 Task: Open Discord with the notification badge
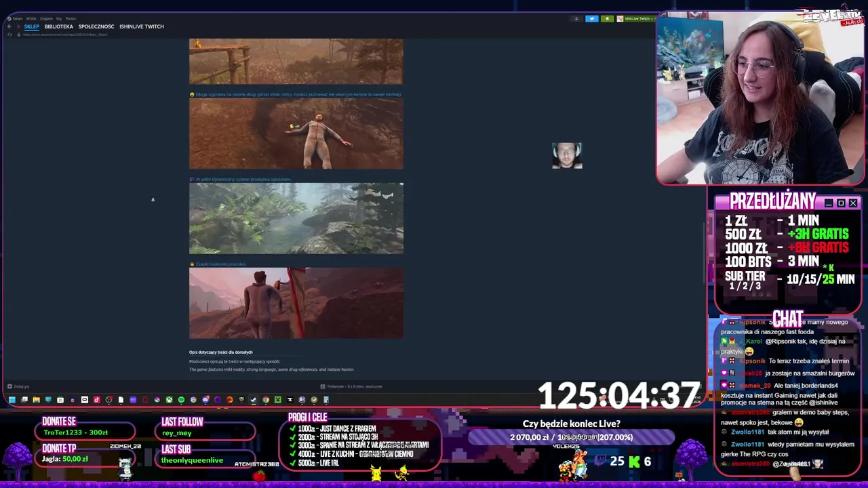205,400
